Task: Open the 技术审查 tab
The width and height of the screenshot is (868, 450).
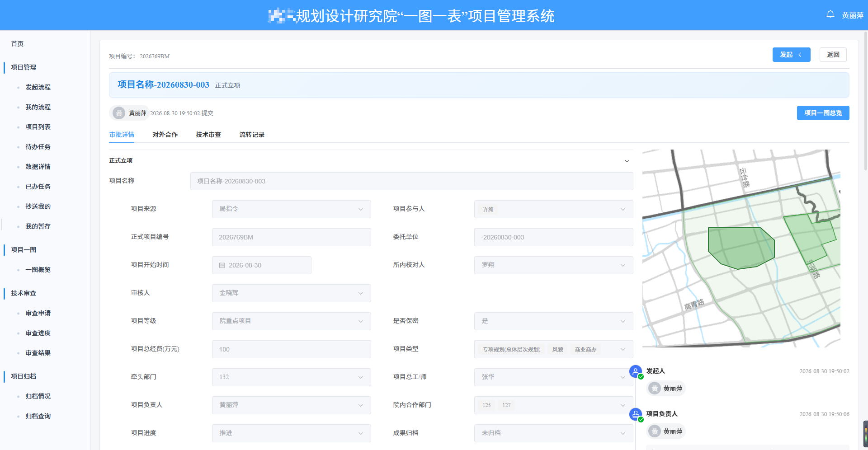Action: click(x=208, y=135)
